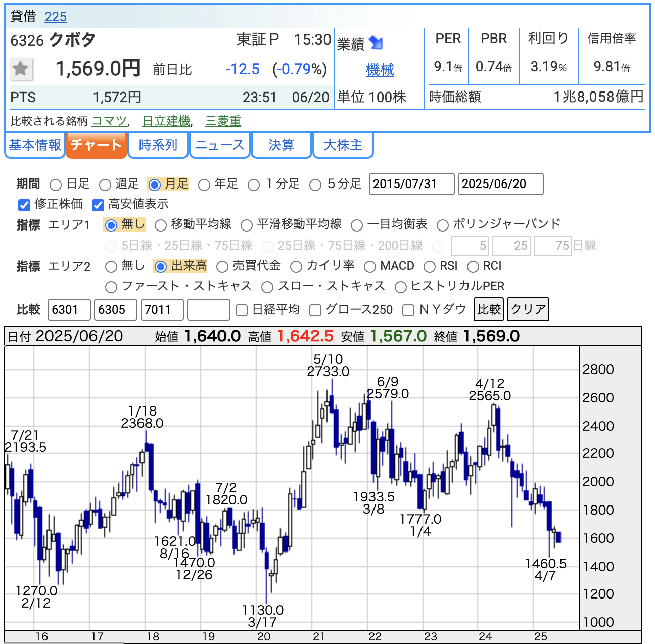Switch to the 大株主 tab

coord(343,145)
